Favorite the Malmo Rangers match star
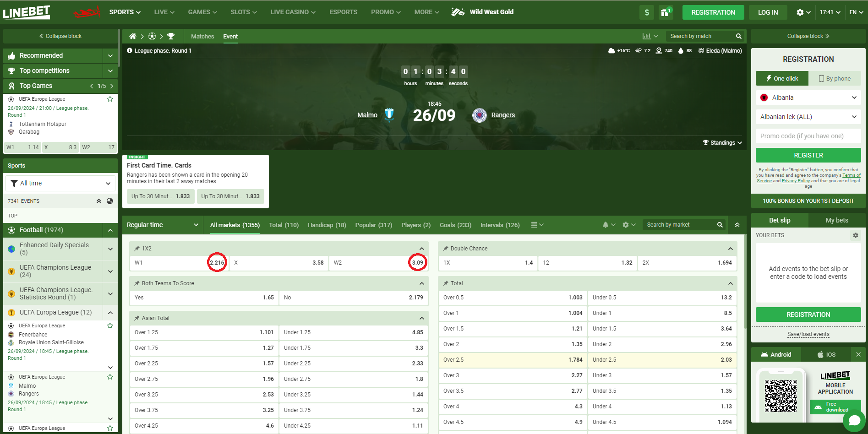The width and height of the screenshot is (868, 434). point(110,377)
